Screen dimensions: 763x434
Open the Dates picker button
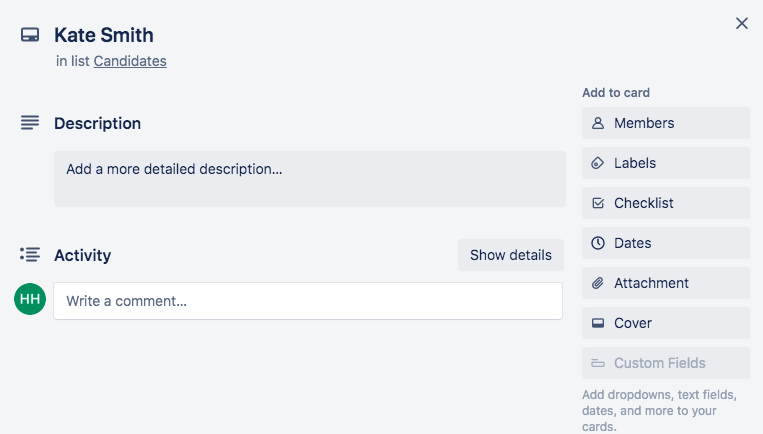pos(666,243)
